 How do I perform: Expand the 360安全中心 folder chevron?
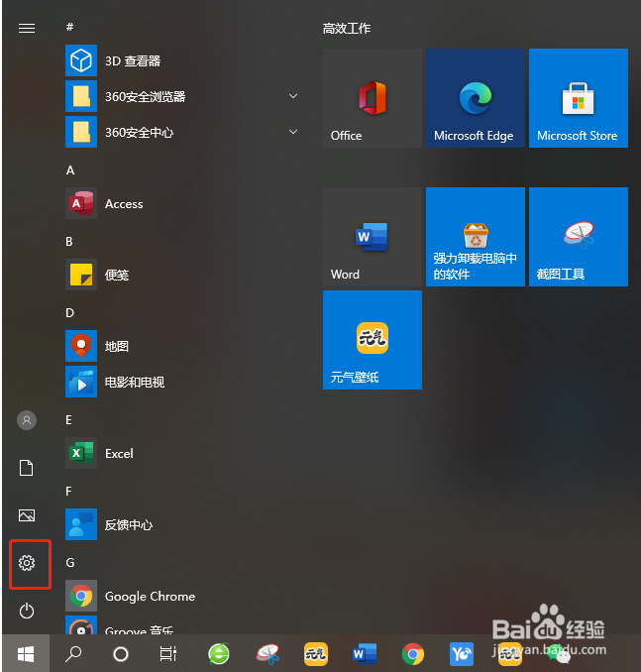tap(293, 132)
